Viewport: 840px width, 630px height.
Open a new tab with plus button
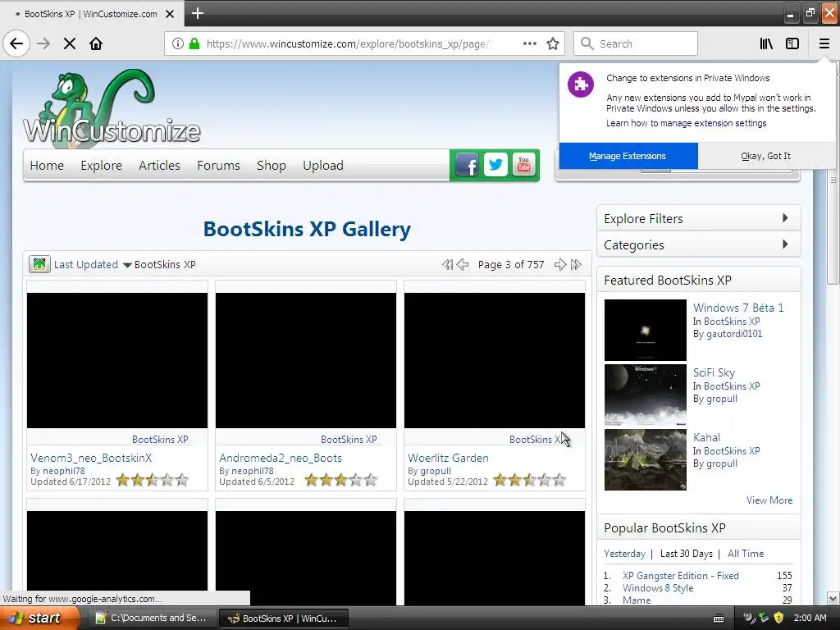[x=197, y=13]
